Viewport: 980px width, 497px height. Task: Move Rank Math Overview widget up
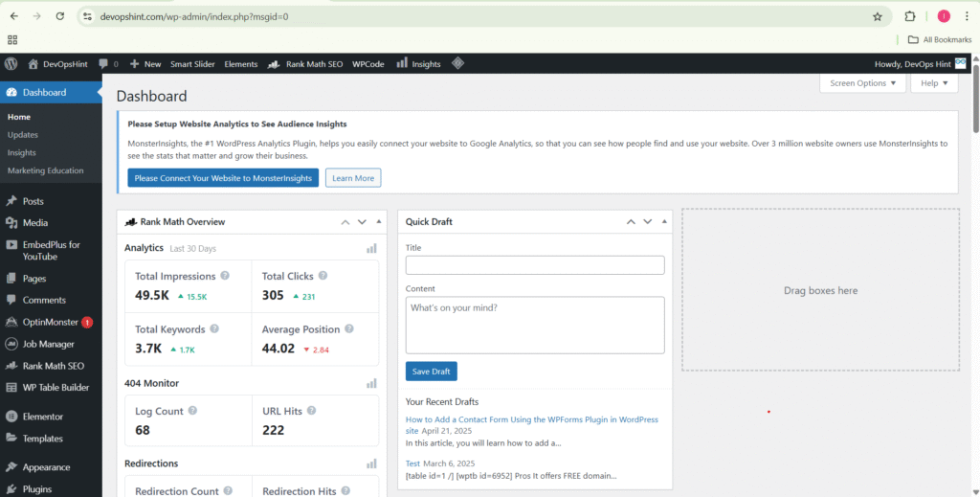[x=345, y=222]
